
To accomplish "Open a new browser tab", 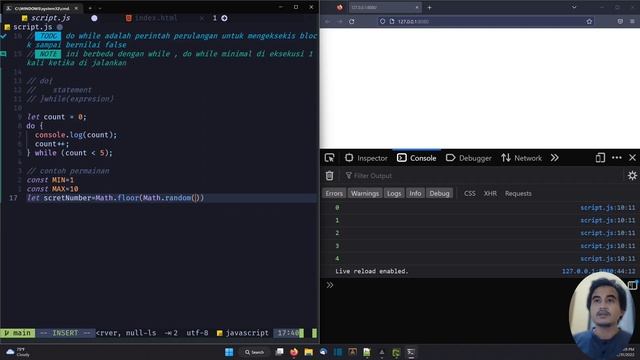I will (x=429, y=7).
